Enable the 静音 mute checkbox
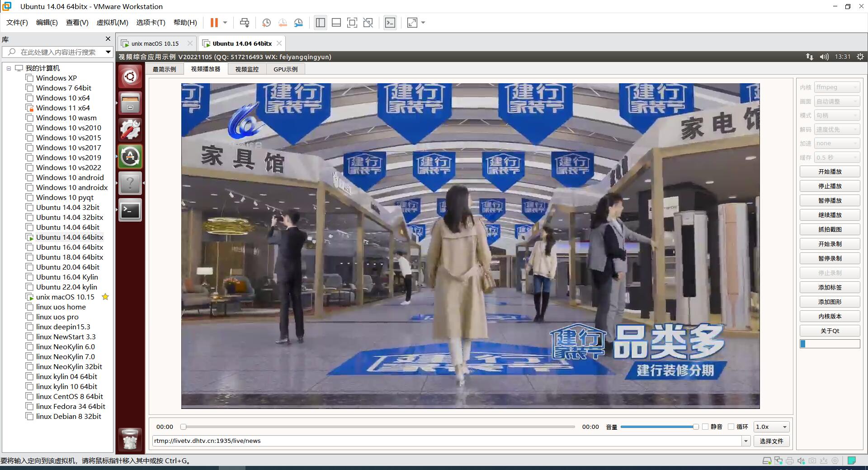Screen dimensions: 868x470 pos(705,427)
